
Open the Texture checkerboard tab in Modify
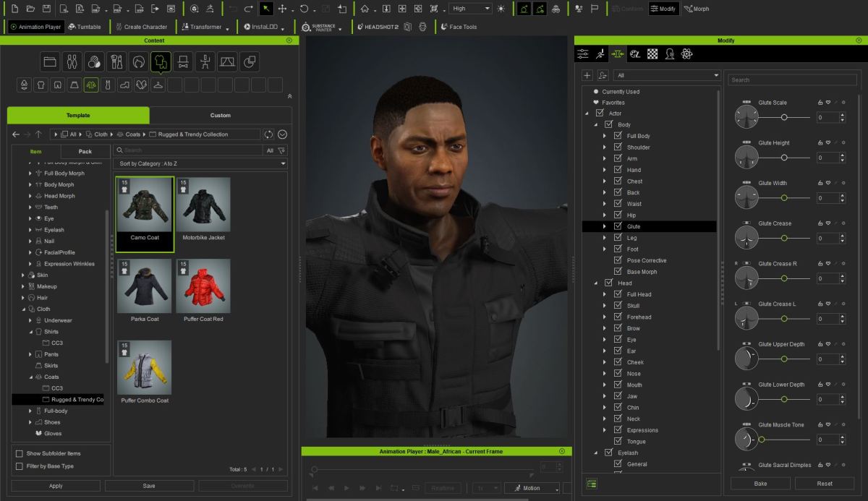(652, 53)
